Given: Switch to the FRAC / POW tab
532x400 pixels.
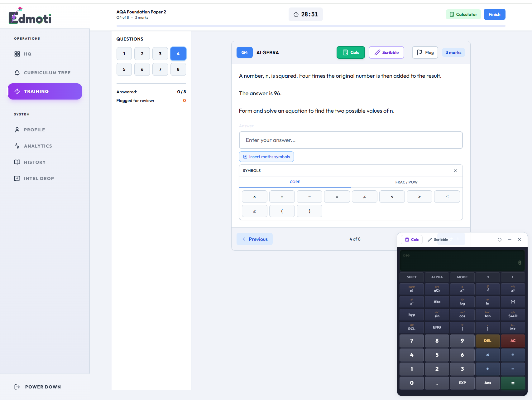Looking at the screenshot, I should (406, 182).
